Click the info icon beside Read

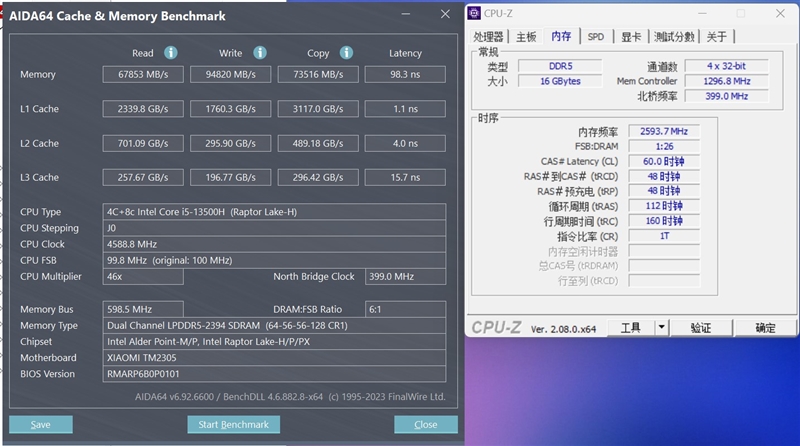pyautogui.click(x=171, y=52)
